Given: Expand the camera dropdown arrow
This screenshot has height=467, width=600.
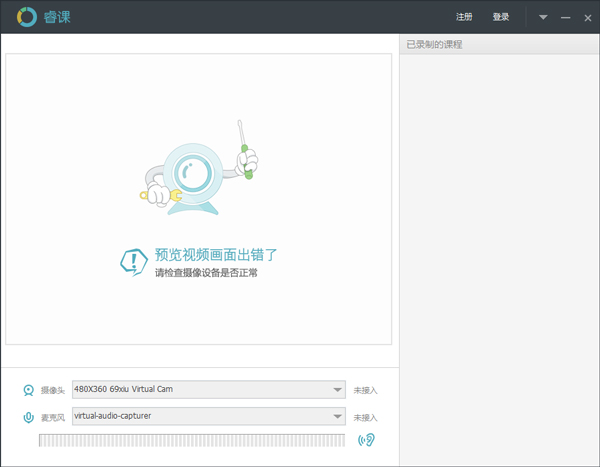Looking at the screenshot, I should pyautogui.click(x=338, y=390).
